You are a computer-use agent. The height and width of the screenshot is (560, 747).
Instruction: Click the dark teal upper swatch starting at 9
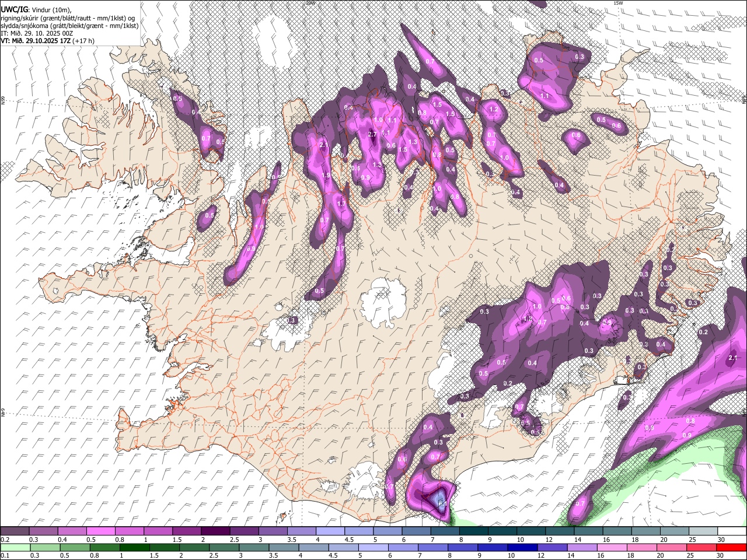pyautogui.click(x=502, y=531)
